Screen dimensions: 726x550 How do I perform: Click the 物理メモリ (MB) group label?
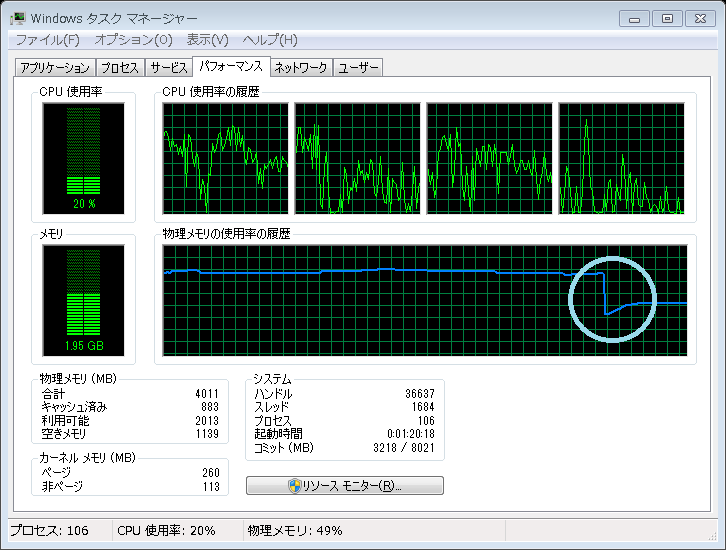pos(78,379)
